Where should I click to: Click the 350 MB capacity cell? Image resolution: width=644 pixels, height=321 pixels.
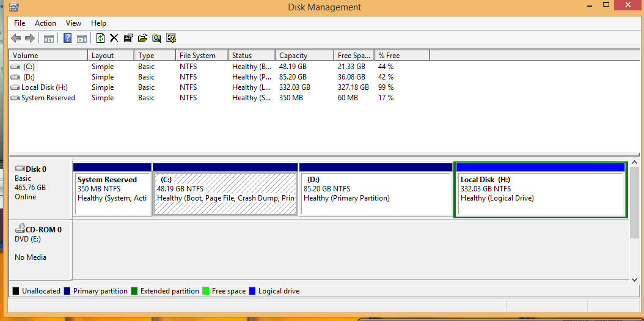(291, 98)
